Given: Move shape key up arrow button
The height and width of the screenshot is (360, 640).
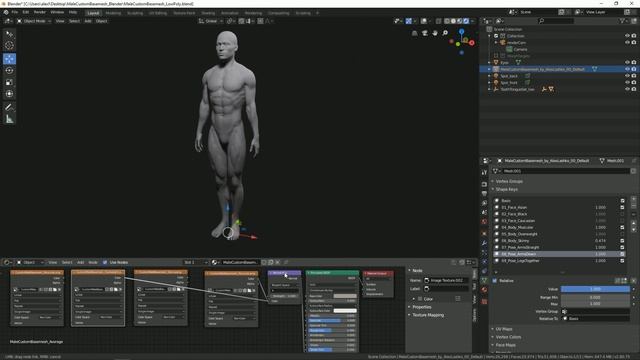Looking at the screenshot, I should tap(633, 224).
